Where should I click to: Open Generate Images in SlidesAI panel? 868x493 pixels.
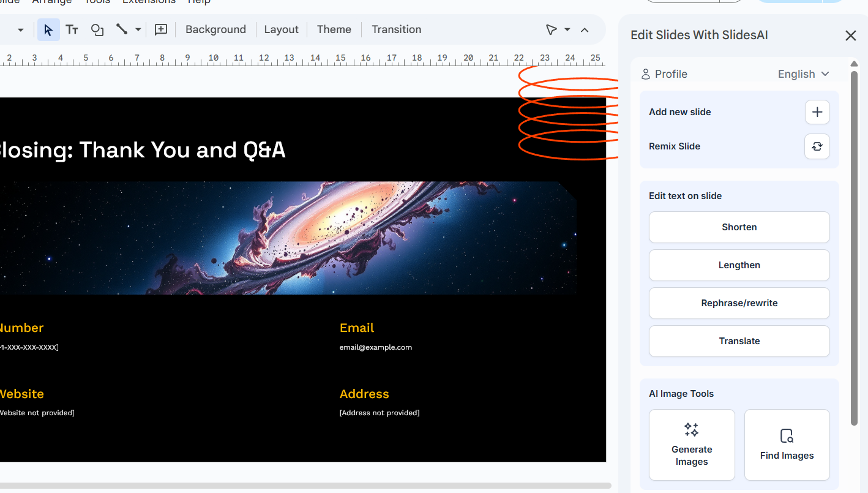click(x=692, y=445)
